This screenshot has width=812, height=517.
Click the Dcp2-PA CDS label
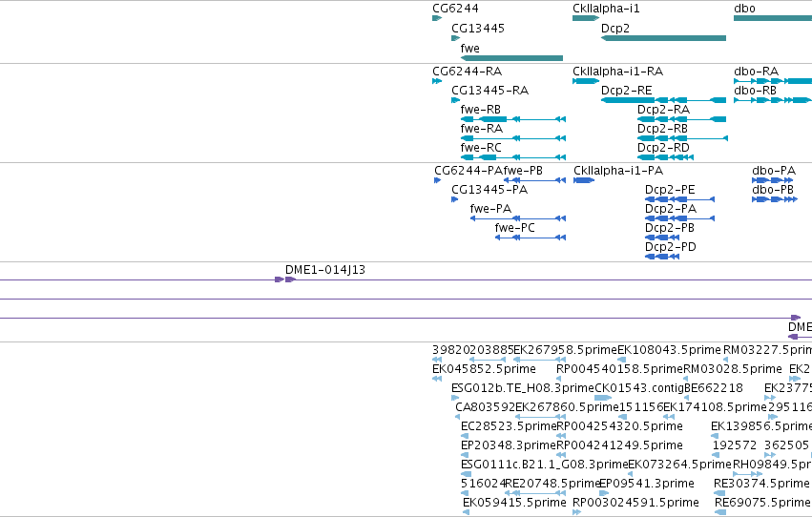click(x=671, y=209)
